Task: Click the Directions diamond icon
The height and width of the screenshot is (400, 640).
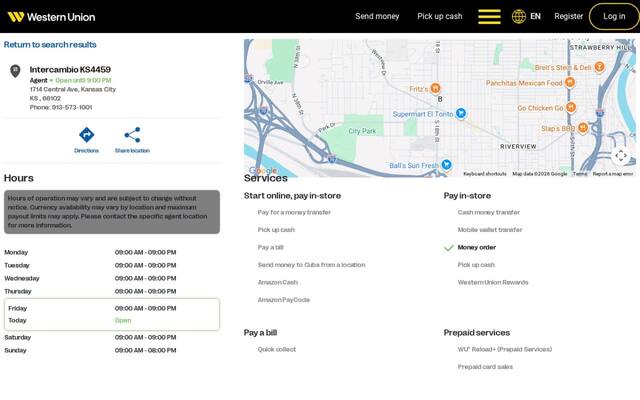Action: 87,135
